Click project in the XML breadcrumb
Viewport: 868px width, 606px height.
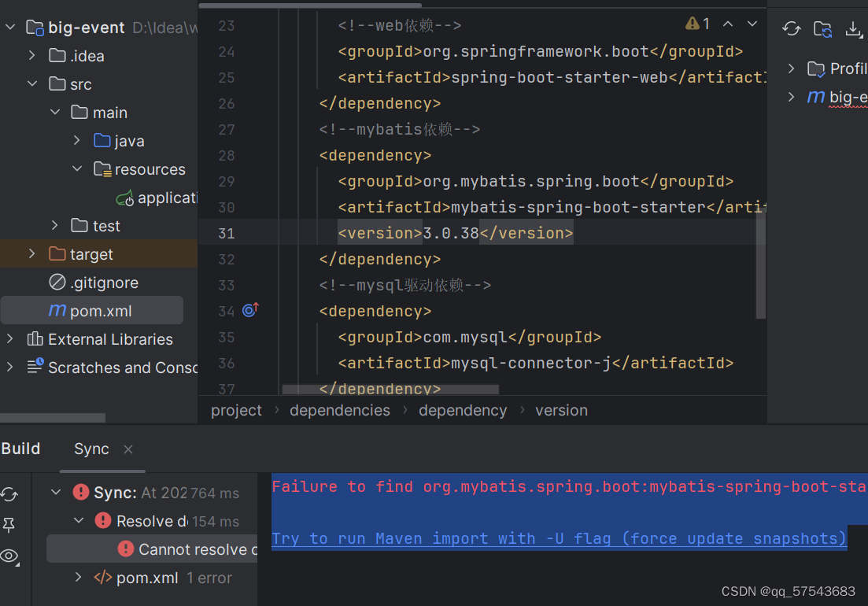(x=236, y=410)
